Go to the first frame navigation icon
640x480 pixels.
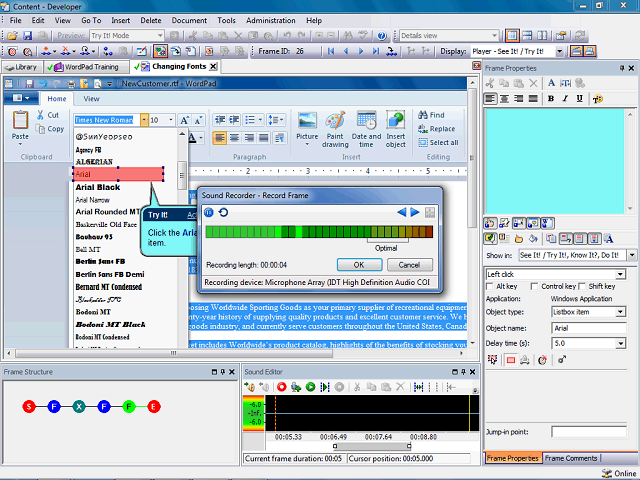click(x=331, y=51)
